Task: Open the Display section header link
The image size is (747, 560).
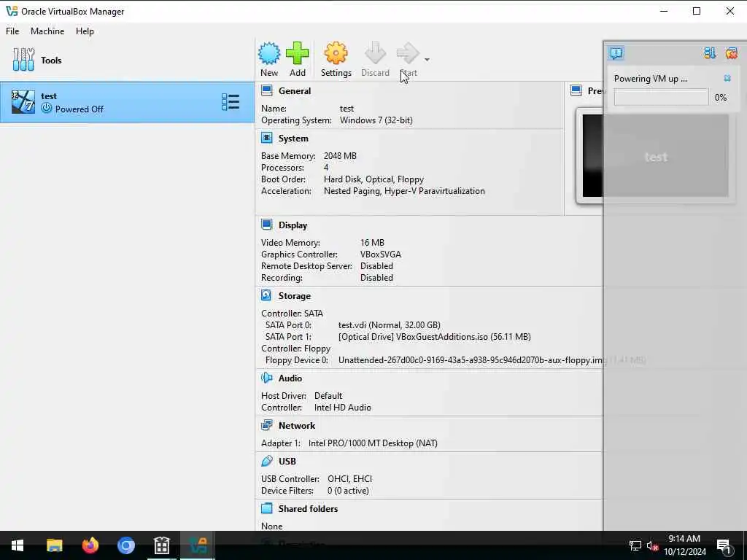Action: tap(293, 225)
